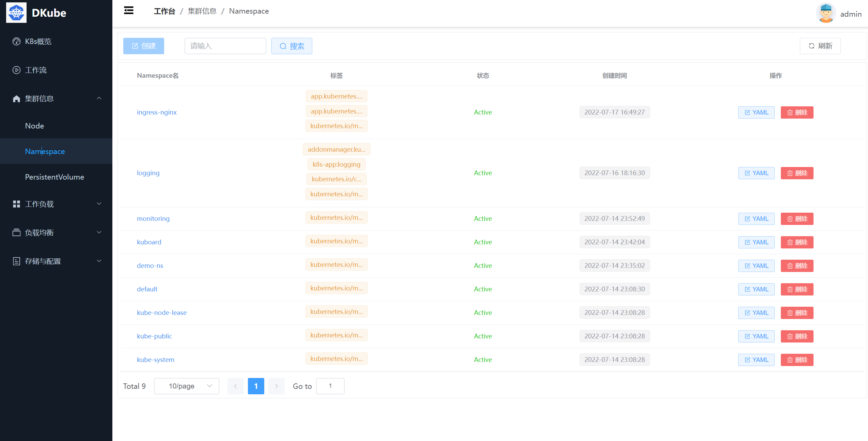View YAML for kuboard namespace

coord(756,242)
